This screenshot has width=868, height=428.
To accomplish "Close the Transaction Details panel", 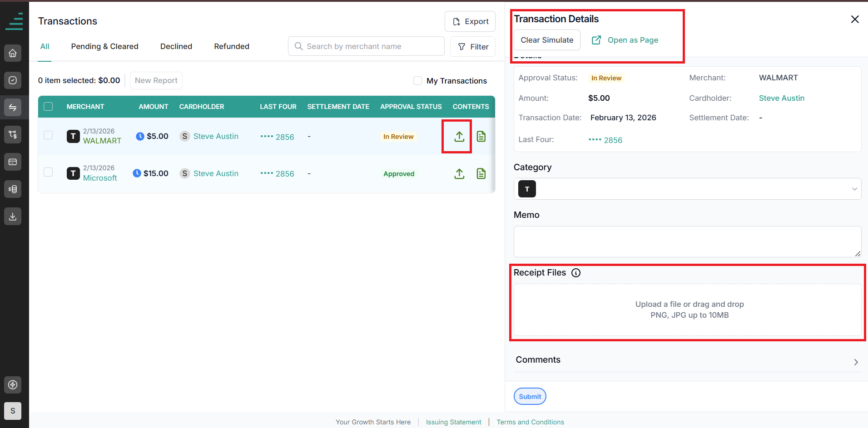I will click(855, 19).
